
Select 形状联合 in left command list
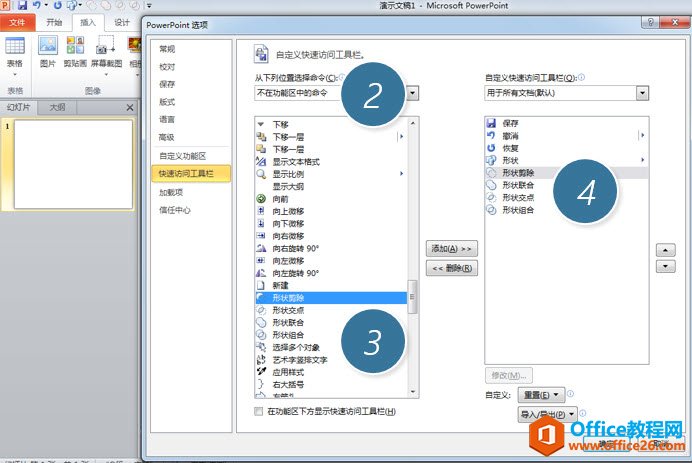coord(331,323)
